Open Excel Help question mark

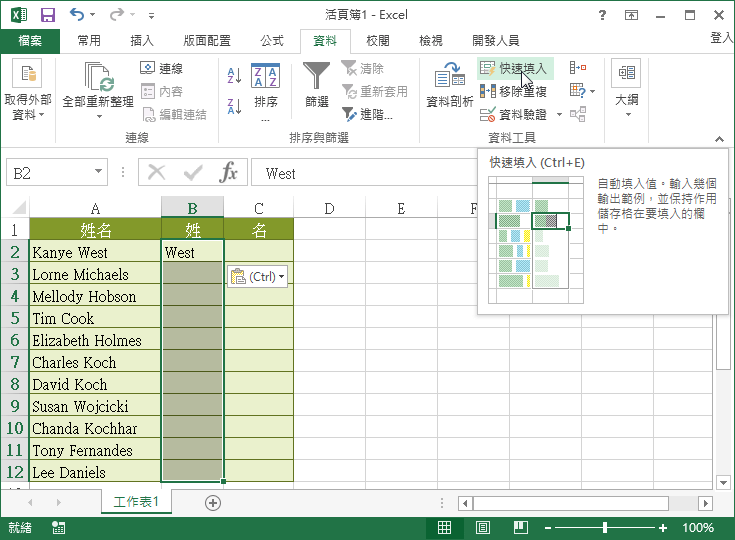[602, 15]
